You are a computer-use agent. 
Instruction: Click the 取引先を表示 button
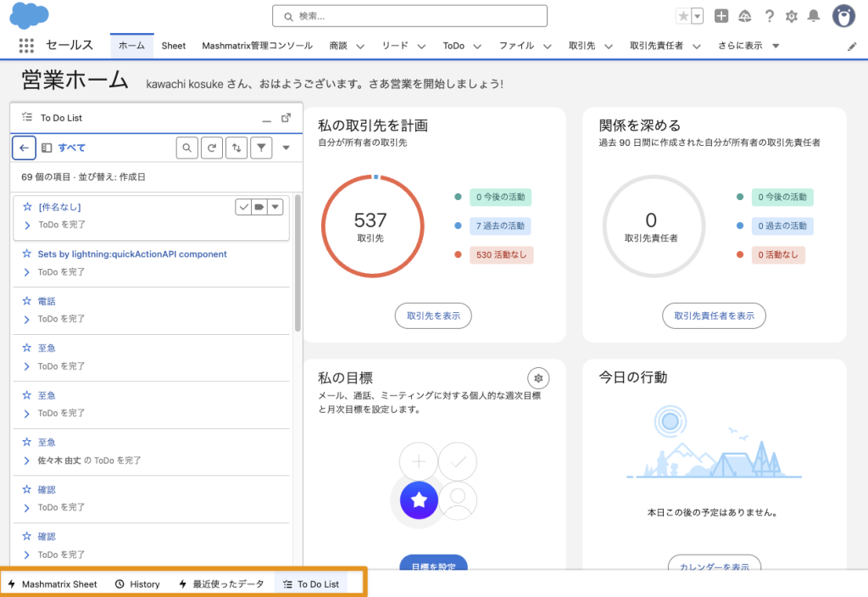click(433, 315)
